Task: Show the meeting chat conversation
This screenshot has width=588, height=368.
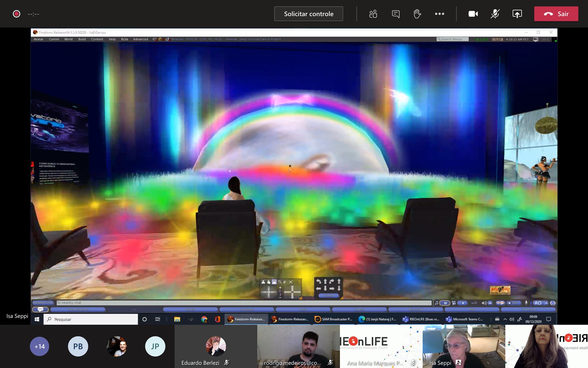Action: [396, 14]
